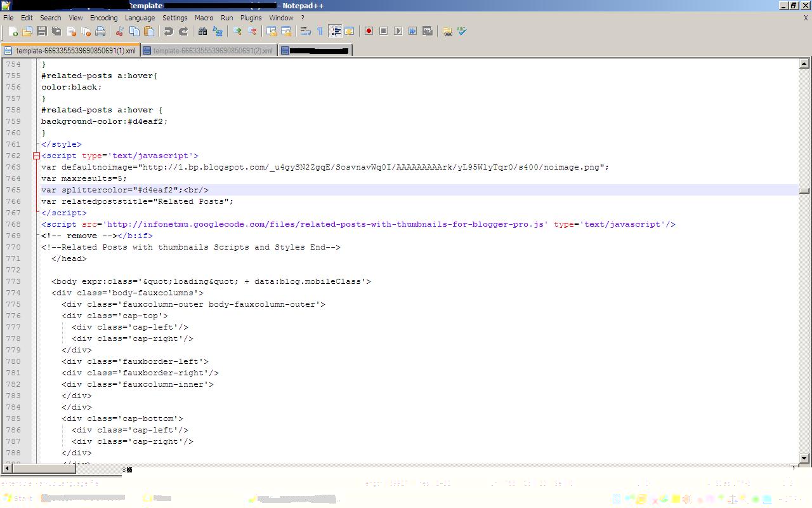Stop macro recording square icon
Screen dimensions: 812x508
pos(383,31)
